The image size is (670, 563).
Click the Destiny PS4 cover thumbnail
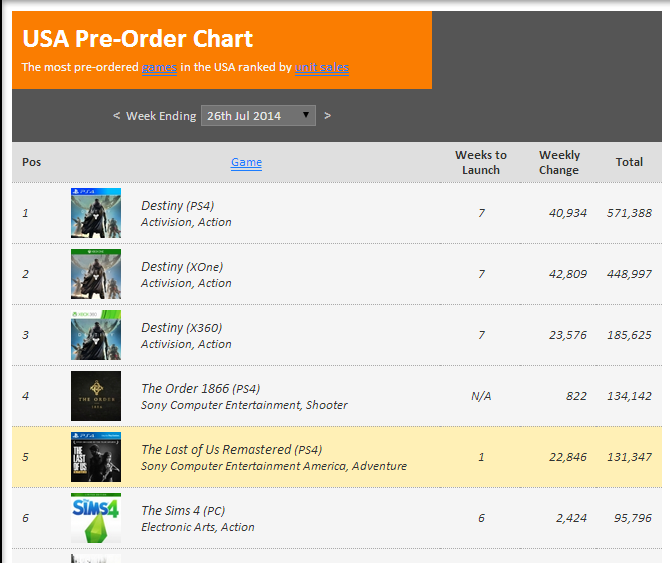[x=96, y=213]
